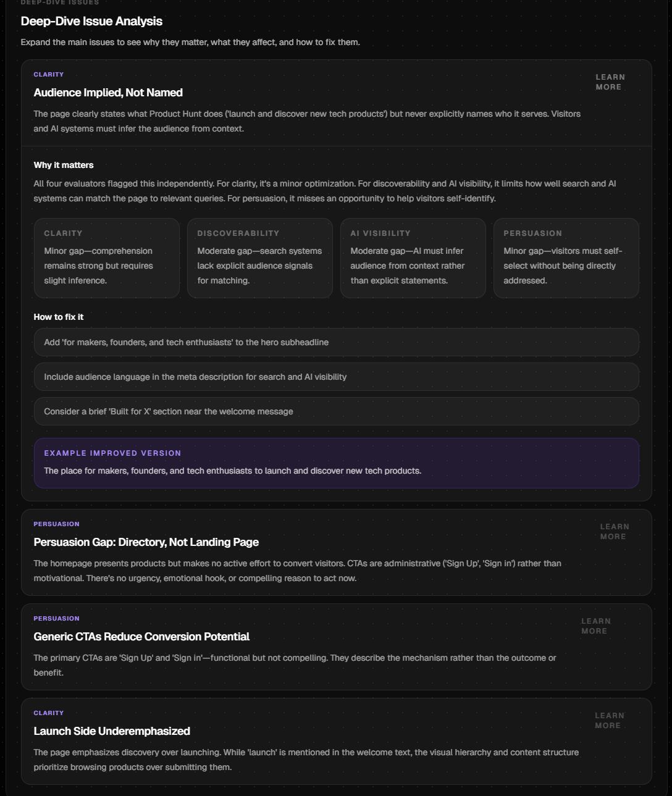Click the 'Audience Implied, Not Named' heading
Viewport: 672px width, 796px height.
pyautogui.click(x=108, y=93)
